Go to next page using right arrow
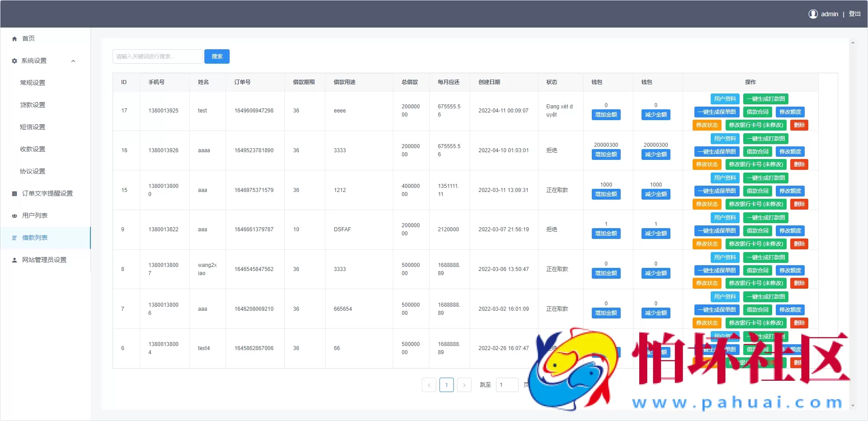The height and width of the screenshot is (421, 868). pos(464,385)
